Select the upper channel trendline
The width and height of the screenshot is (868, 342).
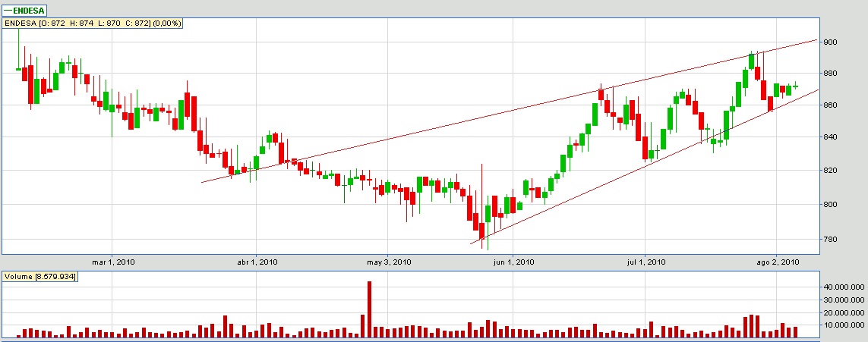510,111
